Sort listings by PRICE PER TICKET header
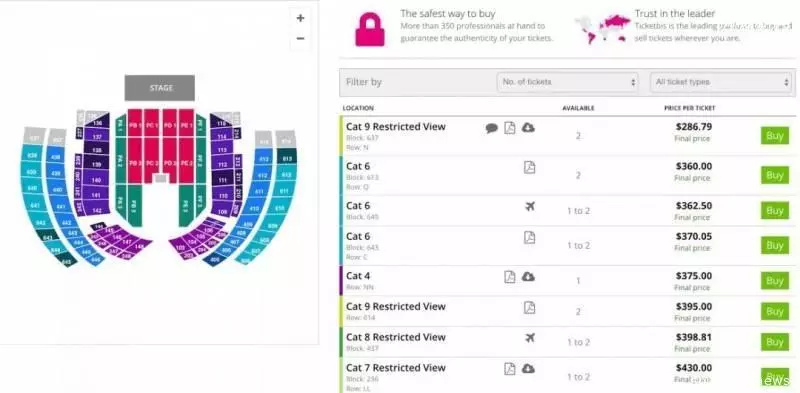The height and width of the screenshot is (393, 800). pyautogui.click(x=689, y=108)
